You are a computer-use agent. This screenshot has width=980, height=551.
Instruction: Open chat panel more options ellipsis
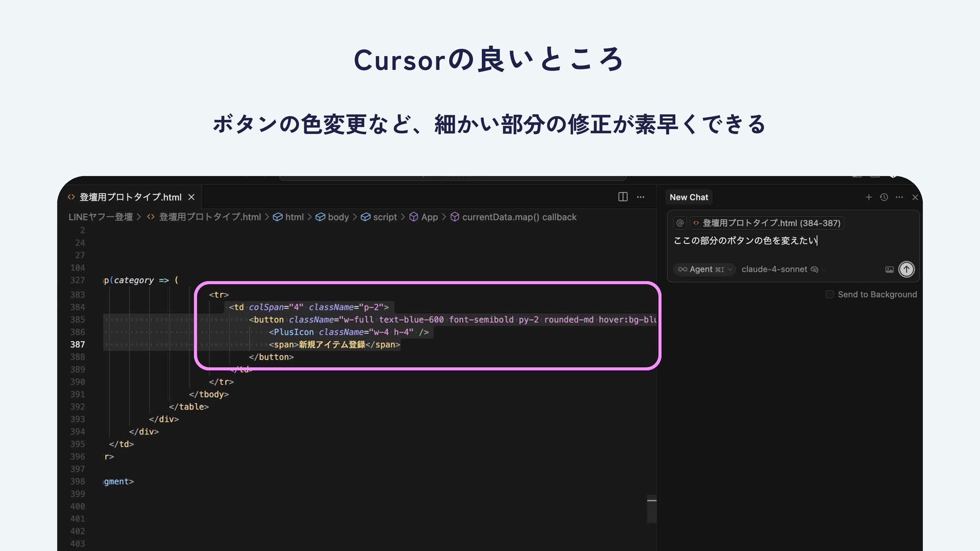[x=899, y=197]
